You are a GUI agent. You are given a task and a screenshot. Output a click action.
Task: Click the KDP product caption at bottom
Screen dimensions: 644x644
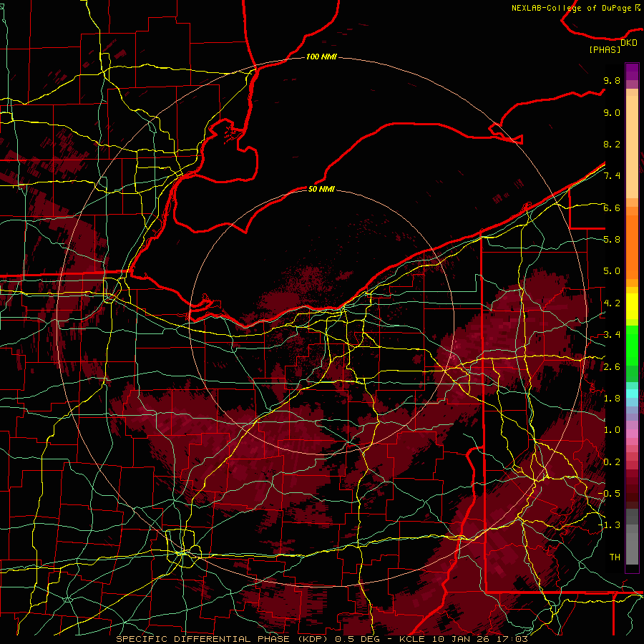coord(321,639)
